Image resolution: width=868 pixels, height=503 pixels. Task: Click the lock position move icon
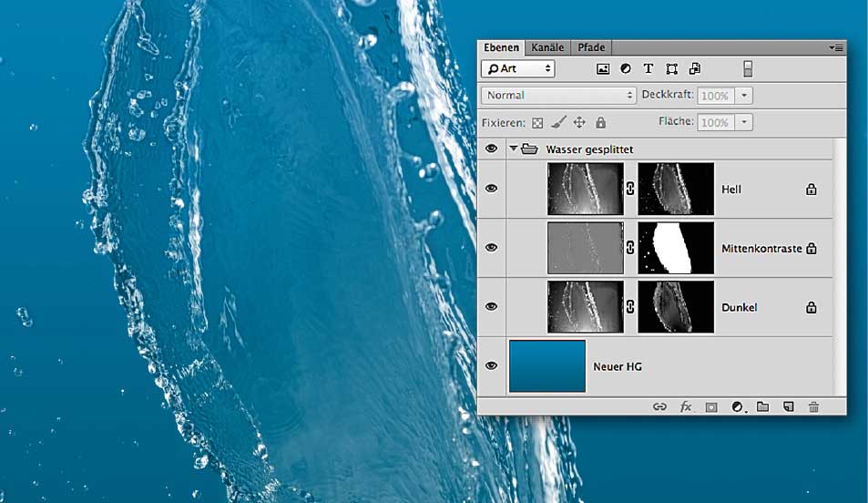click(579, 122)
